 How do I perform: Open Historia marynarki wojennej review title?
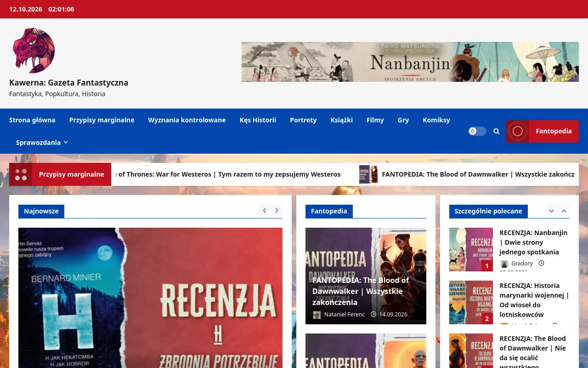point(534,300)
